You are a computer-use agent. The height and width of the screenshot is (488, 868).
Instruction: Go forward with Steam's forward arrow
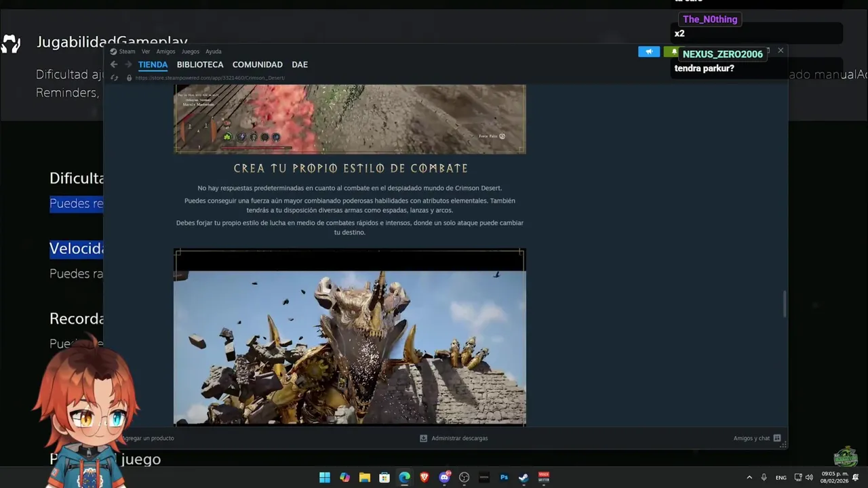[128, 64]
